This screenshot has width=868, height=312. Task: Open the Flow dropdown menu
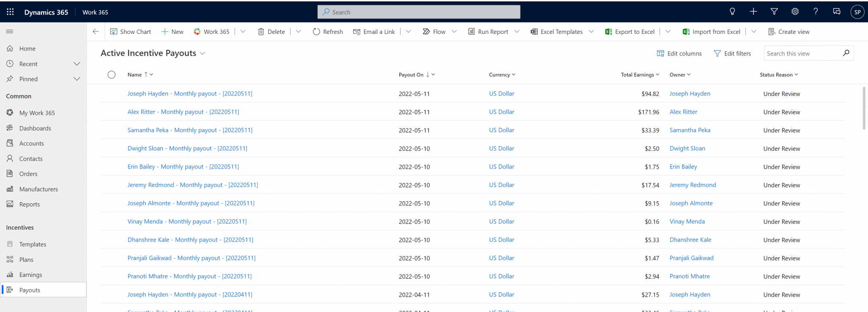coord(454,32)
